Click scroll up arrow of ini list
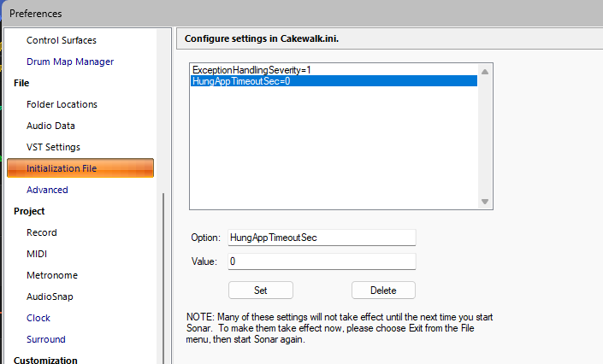 pos(485,72)
